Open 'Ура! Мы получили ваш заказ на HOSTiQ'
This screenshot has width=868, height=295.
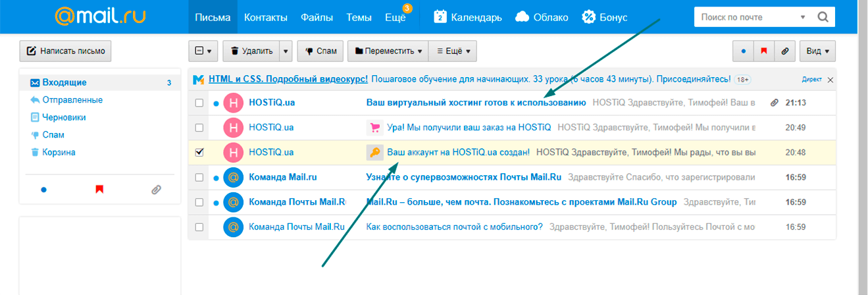click(x=469, y=128)
